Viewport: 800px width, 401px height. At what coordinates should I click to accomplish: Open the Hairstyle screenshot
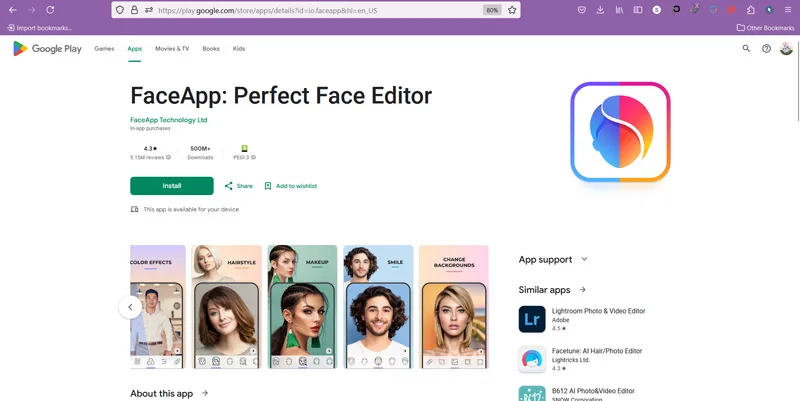click(227, 307)
